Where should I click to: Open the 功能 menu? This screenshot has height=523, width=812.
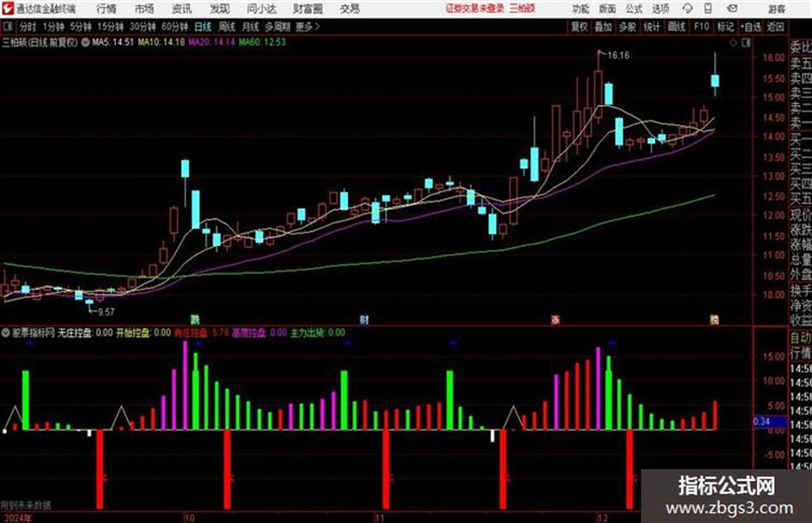(x=581, y=9)
